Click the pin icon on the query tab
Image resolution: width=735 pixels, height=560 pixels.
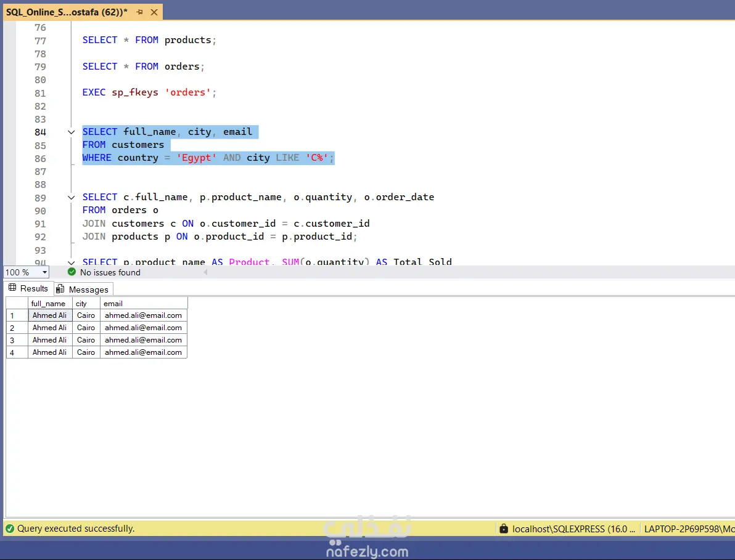[x=141, y=12]
